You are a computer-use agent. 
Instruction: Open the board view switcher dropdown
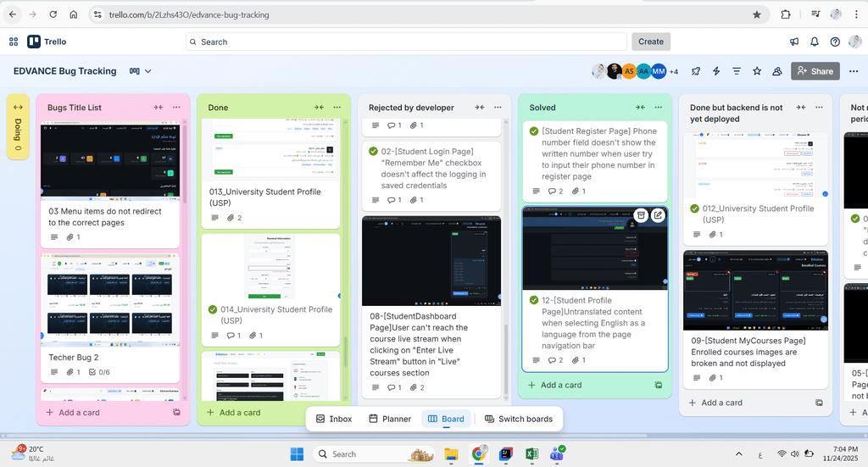click(140, 71)
